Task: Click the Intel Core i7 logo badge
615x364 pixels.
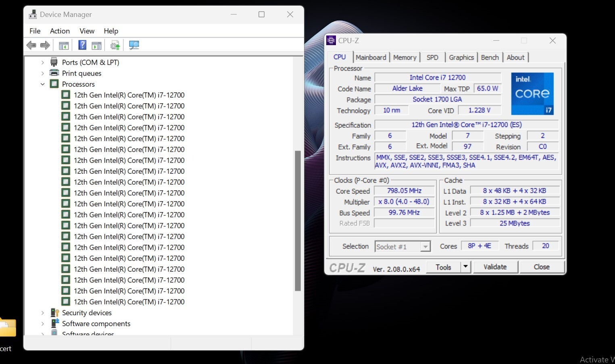Action: click(532, 94)
